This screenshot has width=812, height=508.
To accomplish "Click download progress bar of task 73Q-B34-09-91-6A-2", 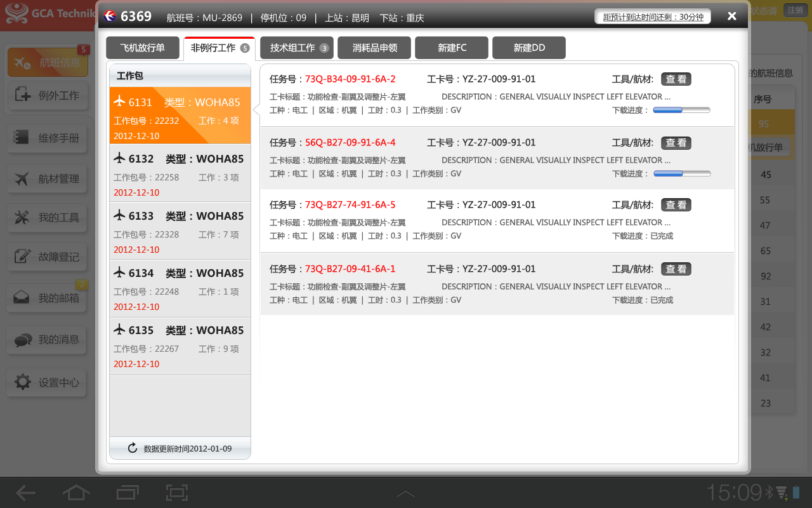I will (x=682, y=110).
